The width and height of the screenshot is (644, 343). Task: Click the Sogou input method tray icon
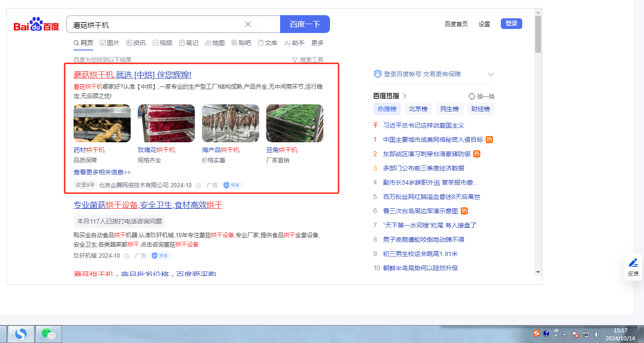click(x=537, y=334)
